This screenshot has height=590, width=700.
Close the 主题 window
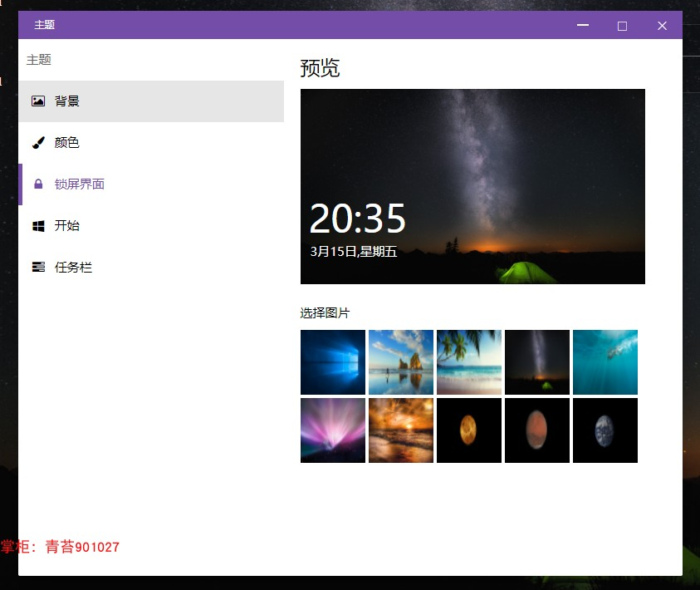point(662,26)
